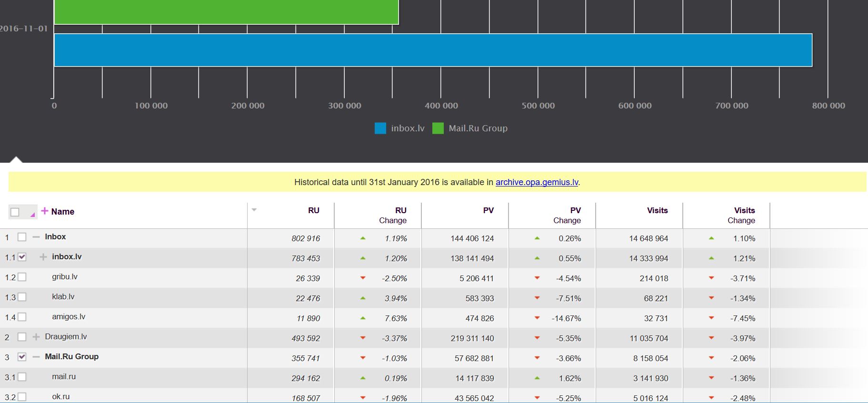
Task: Tick the gribu.lv checkbox
Action: tap(22, 277)
